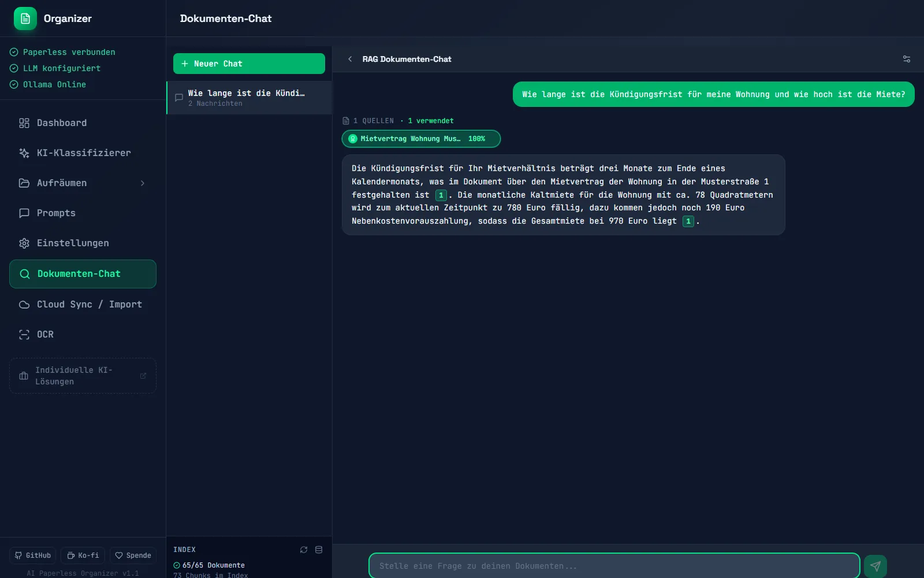Click the Prompts speech bubble icon

(24, 213)
